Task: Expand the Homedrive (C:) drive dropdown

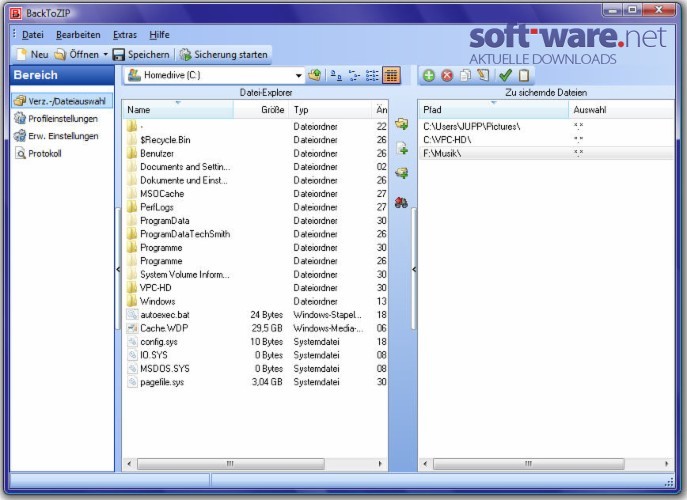Action: point(298,75)
